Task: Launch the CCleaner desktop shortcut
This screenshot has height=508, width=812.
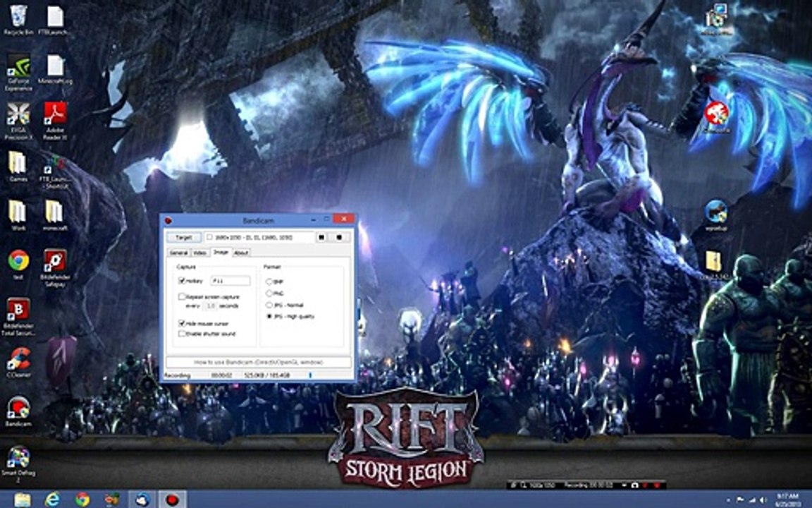Action: pos(18,362)
